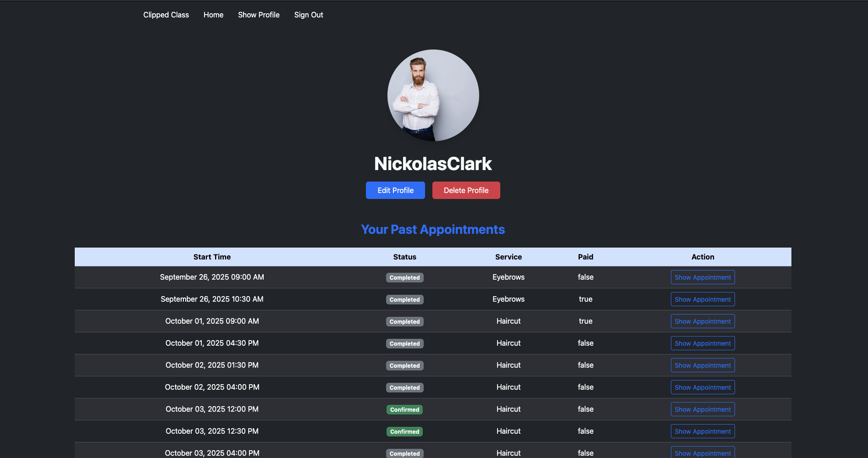Click the Start Time column header
This screenshot has width=868, height=458.
click(212, 257)
